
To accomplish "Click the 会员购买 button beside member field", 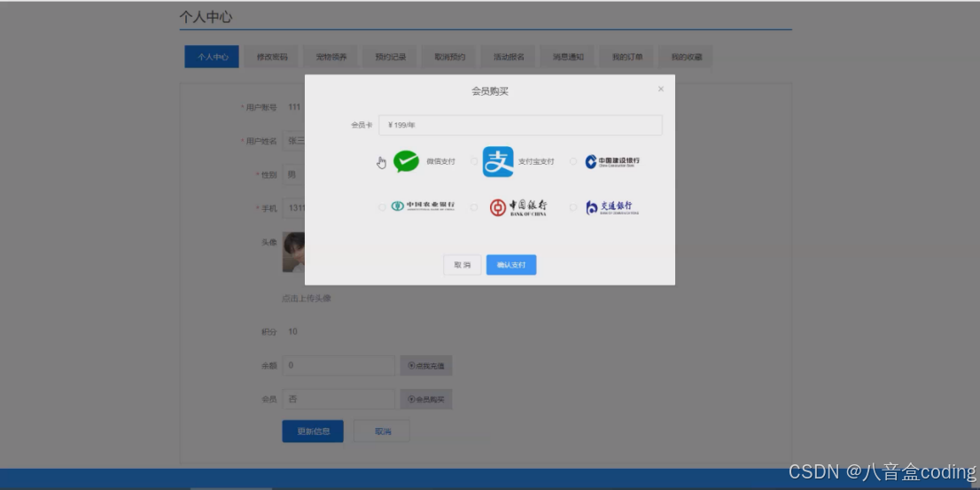I will [x=426, y=400].
